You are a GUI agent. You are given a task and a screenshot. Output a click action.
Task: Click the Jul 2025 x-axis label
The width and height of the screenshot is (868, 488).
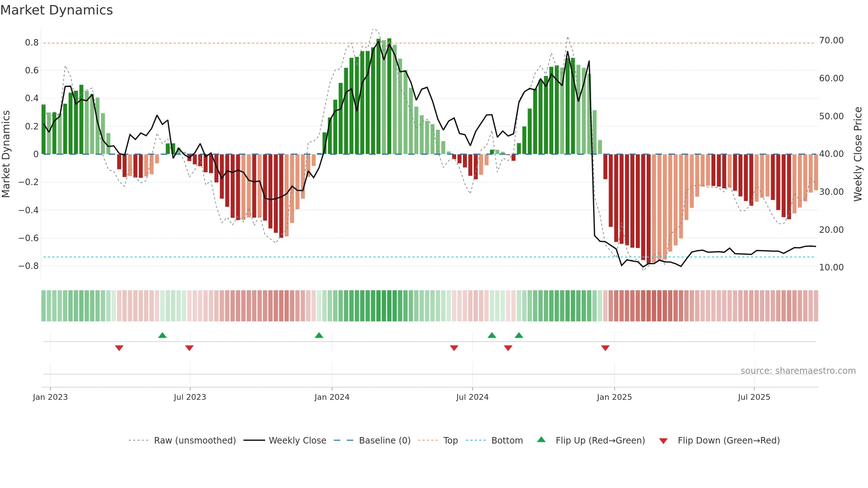click(754, 397)
